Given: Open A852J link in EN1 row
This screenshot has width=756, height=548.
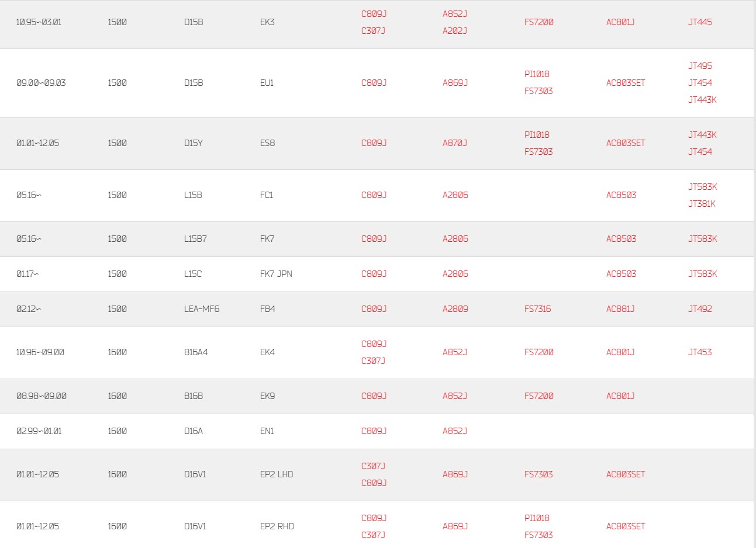Looking at the screenshot, I should [x=454, y=431].
